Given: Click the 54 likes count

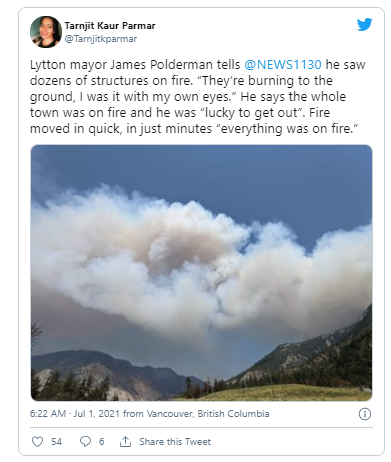Looking at the screenshot, I should click(x=56, y=442).
